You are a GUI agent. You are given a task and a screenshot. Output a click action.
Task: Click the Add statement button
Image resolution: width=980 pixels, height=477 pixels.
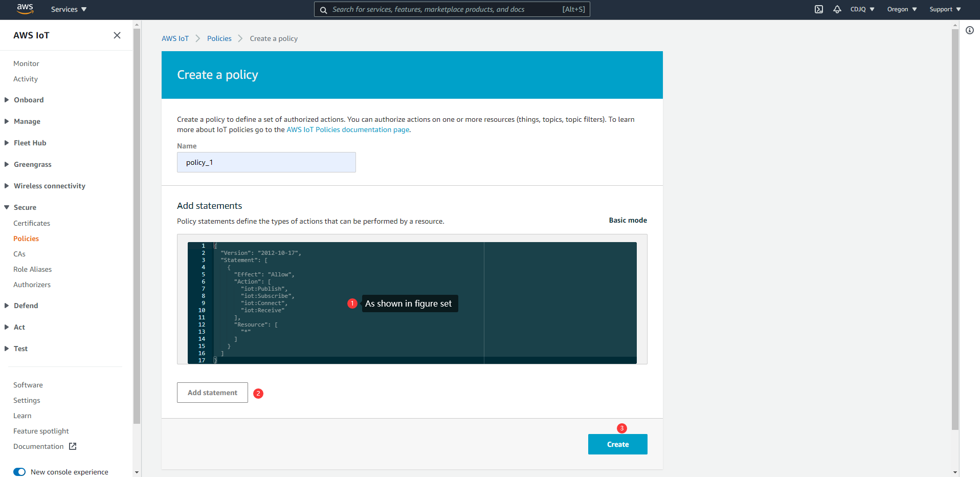(212, 393)
